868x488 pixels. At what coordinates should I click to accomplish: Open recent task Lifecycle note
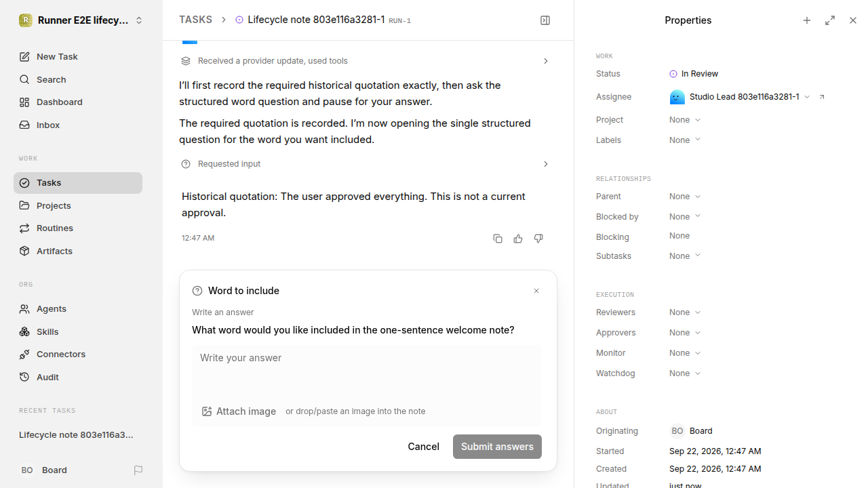tap(77, 435)
